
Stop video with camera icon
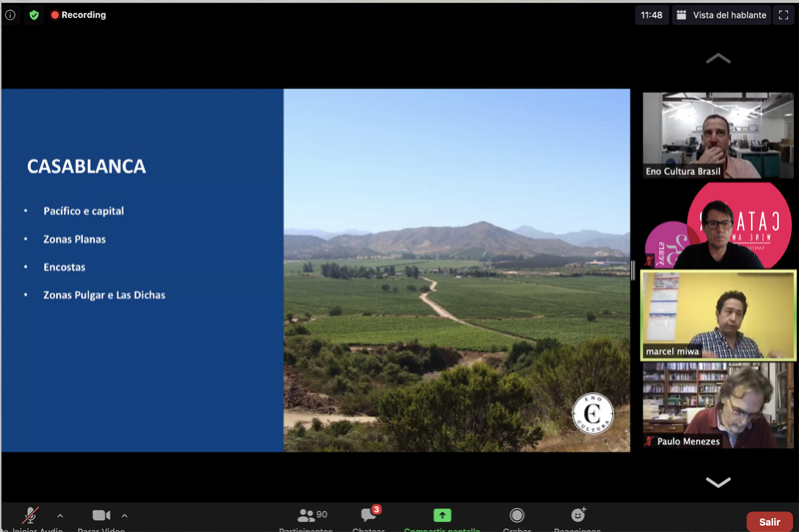click(102, 516)
